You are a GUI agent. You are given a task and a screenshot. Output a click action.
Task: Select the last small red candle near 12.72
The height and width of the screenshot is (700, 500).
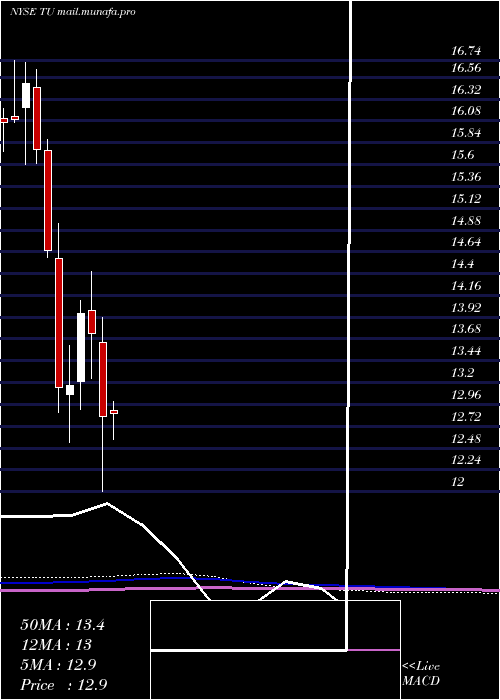coord(114,412)
